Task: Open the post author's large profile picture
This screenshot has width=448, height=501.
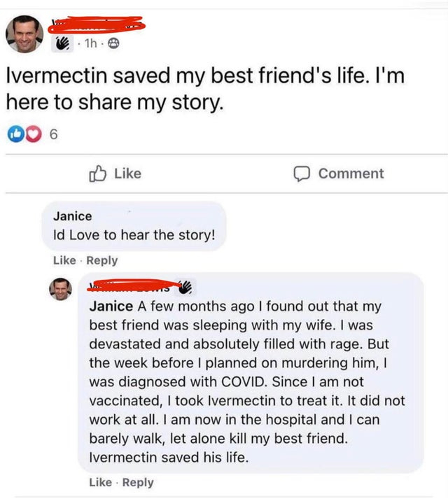Action: (24, 32)
